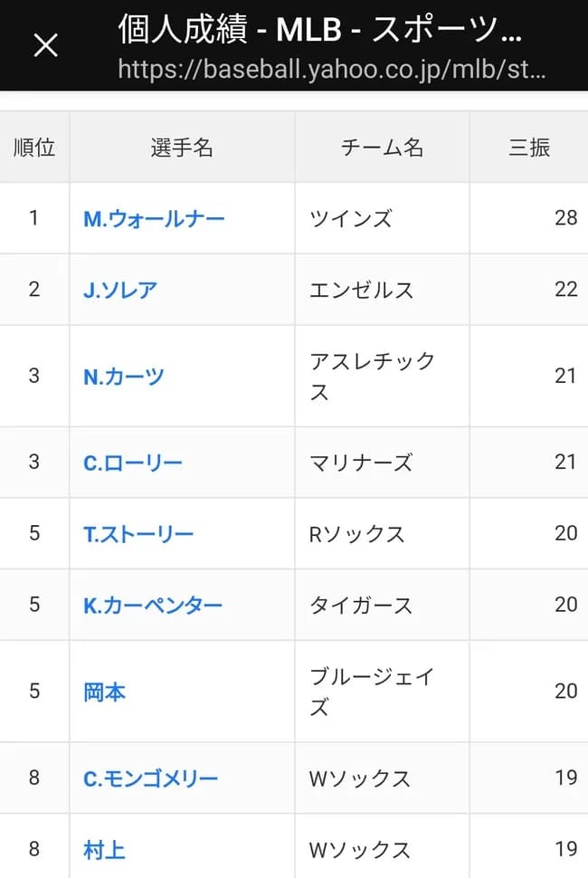Open player page for N.カーツ

pos(123,375)
